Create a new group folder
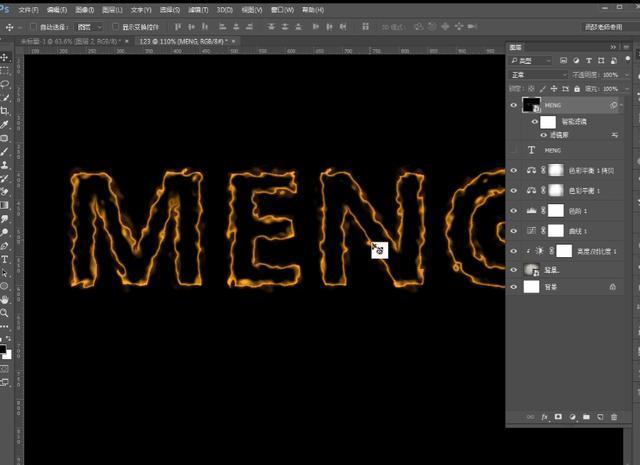The width and height of the screenshot is (640, 465). [x=586, y=417]
